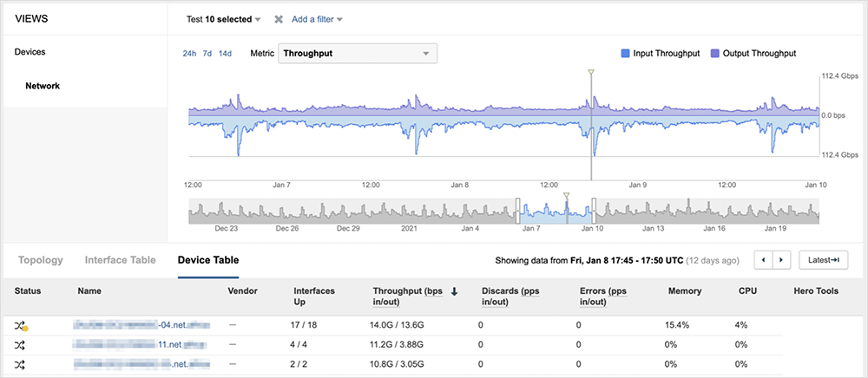Open the Test 10 selected dropdown
The image size is (868, 378).
coord(224,19)
